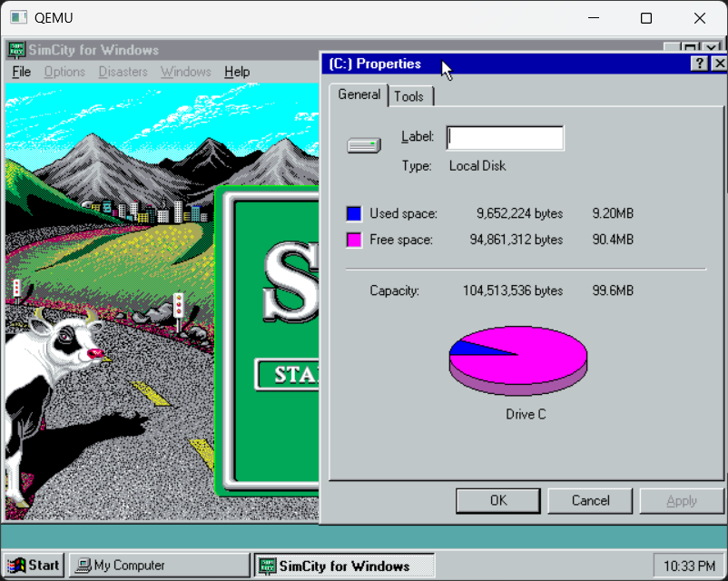
Task: Click inside the drive Label text field
Action: click(x=506, y=138)
